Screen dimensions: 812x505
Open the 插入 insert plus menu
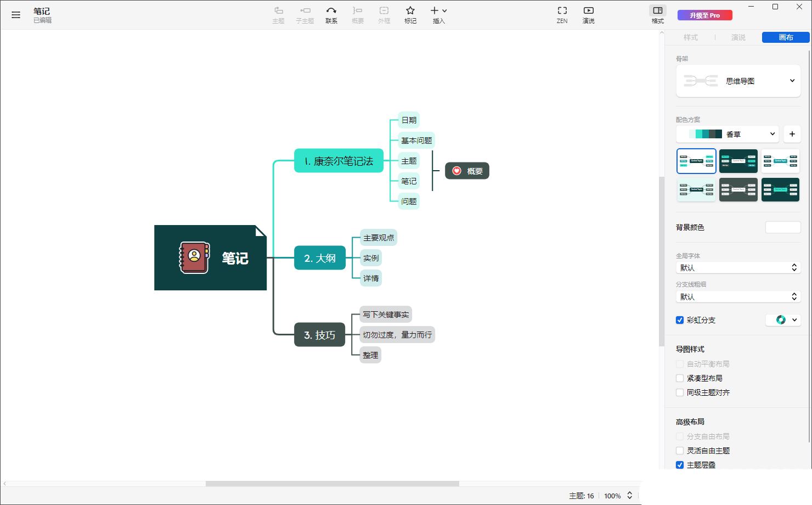(x=439, y=15)
